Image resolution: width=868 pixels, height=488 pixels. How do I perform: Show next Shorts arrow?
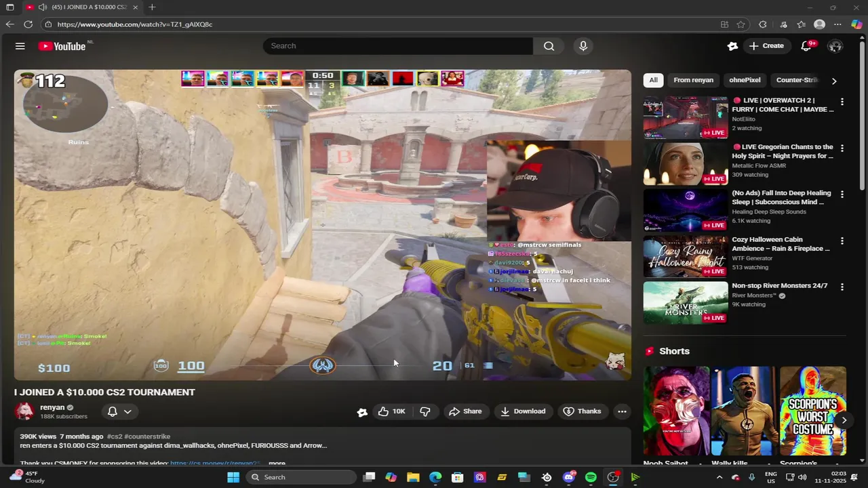[844, 420]
